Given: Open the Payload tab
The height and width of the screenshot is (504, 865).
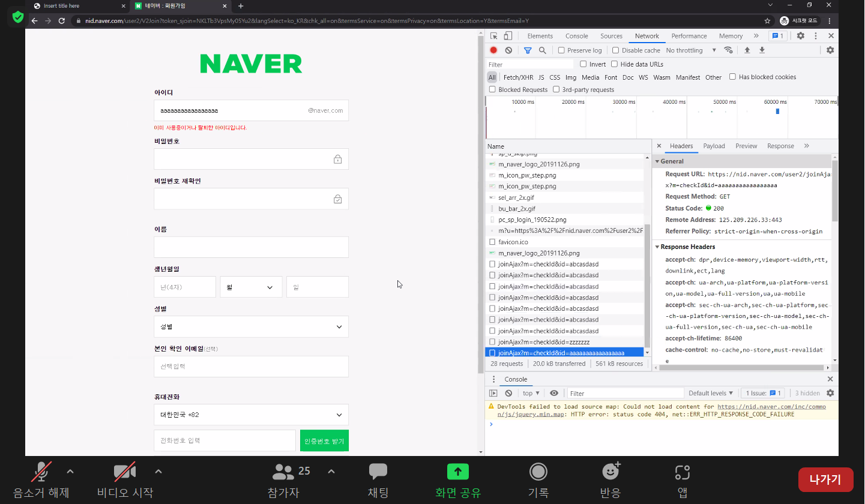Looking at the screenshot, I should click(714, 146).
